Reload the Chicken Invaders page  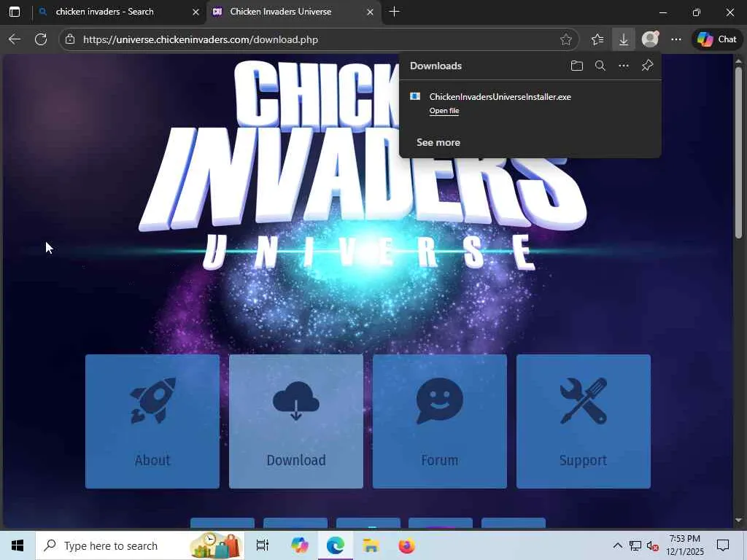[x=41, y=39]
